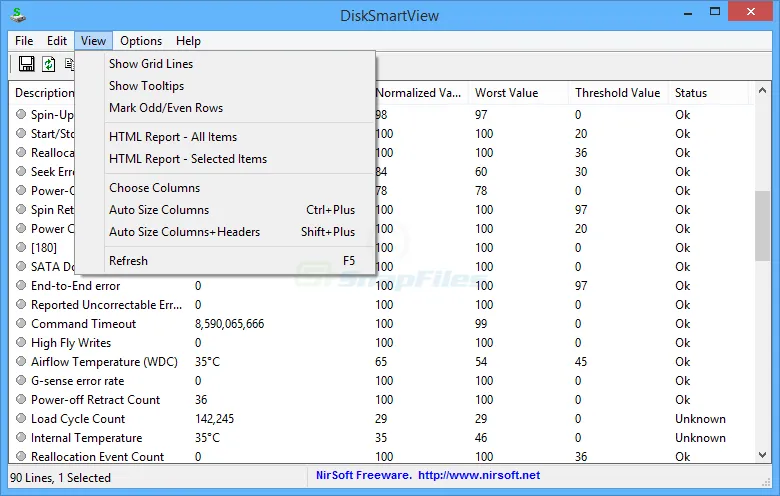Click the icon next to Power-off Retract Count

point(21,399)
